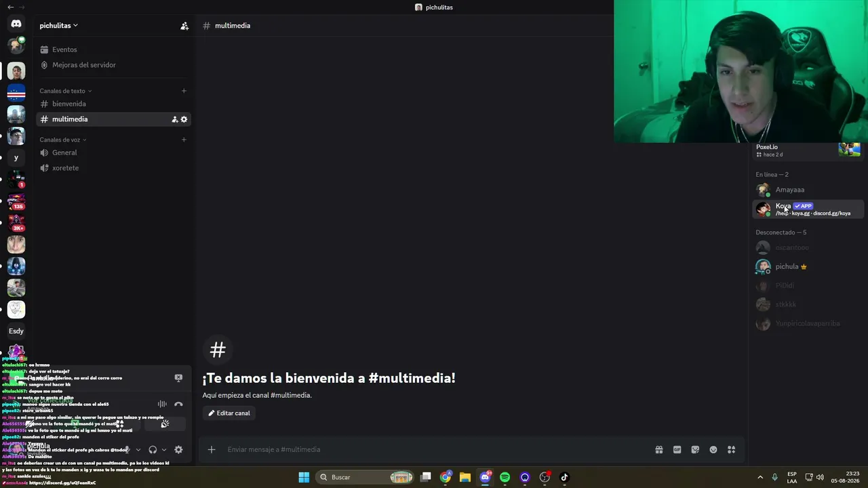This screenshot has height=488, width=868.
Task: Open Task View on the taskbar
Action: point(426,477)
